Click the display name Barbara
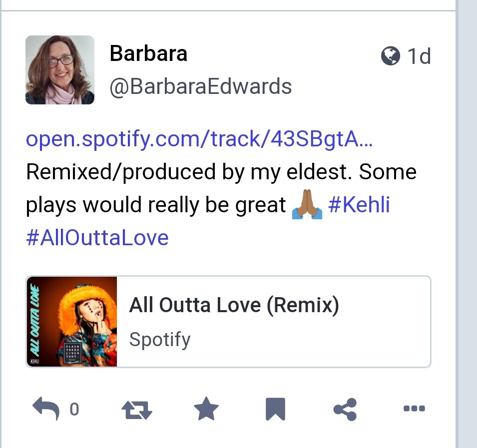The width and height of the screenshot is (477, 448). click(x=148, y=53)
